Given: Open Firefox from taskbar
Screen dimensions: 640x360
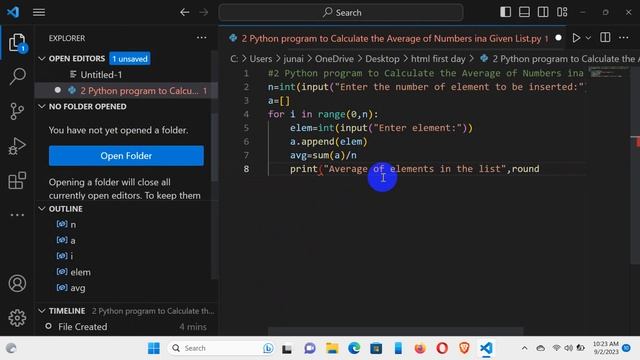Looking at the screenshot, I should tap(420, 348).
